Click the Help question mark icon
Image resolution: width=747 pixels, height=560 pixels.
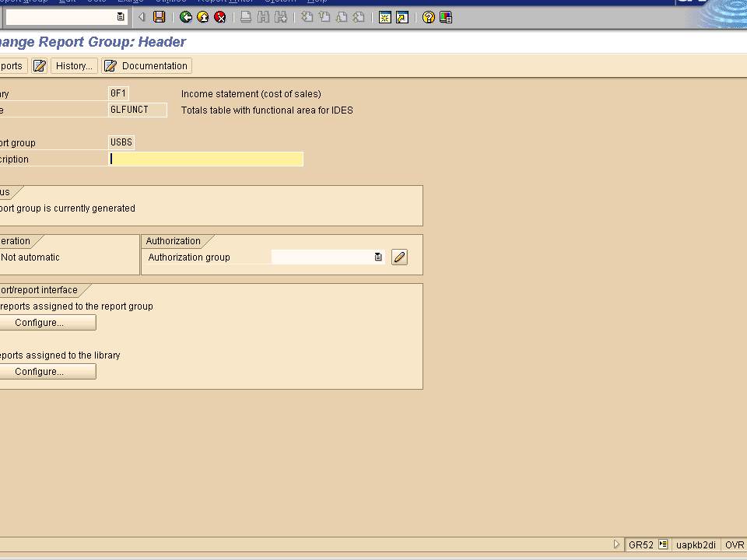tap(427, 16)
